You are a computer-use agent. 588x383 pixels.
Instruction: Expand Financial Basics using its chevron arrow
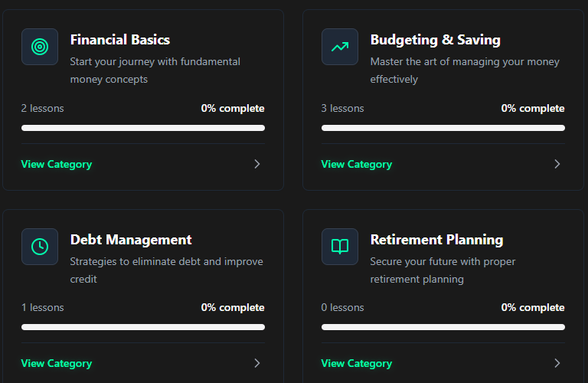pos(257,164)
